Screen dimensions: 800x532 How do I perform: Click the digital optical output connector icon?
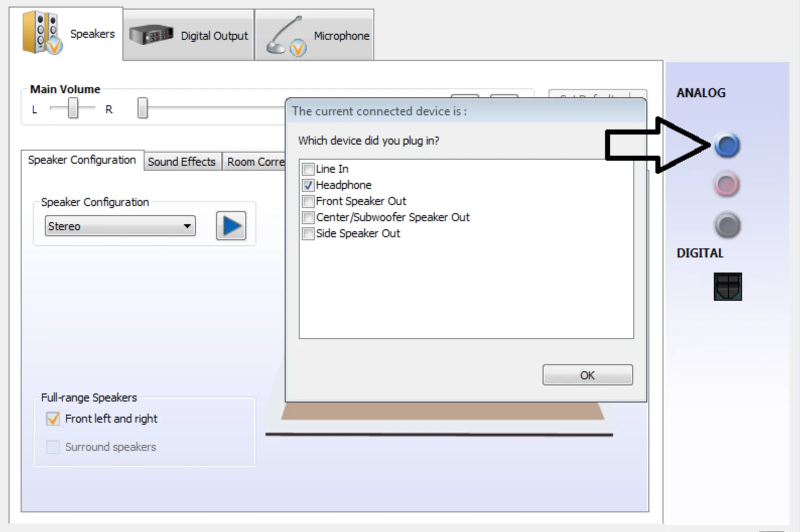pos(727,286)
